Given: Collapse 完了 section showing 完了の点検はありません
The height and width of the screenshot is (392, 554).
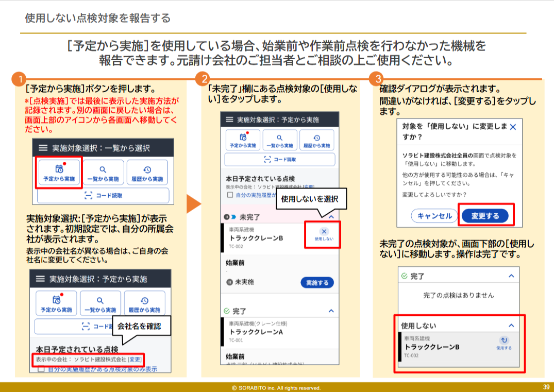Looking at the screenshot, I should coord(511,276).
